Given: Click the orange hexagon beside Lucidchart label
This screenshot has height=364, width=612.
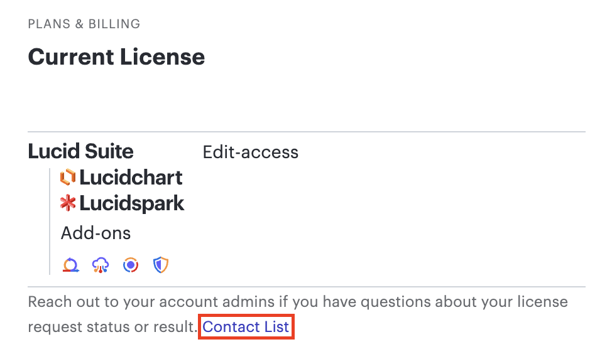Looking at the screenshot, I should click(x=69, y=178).
